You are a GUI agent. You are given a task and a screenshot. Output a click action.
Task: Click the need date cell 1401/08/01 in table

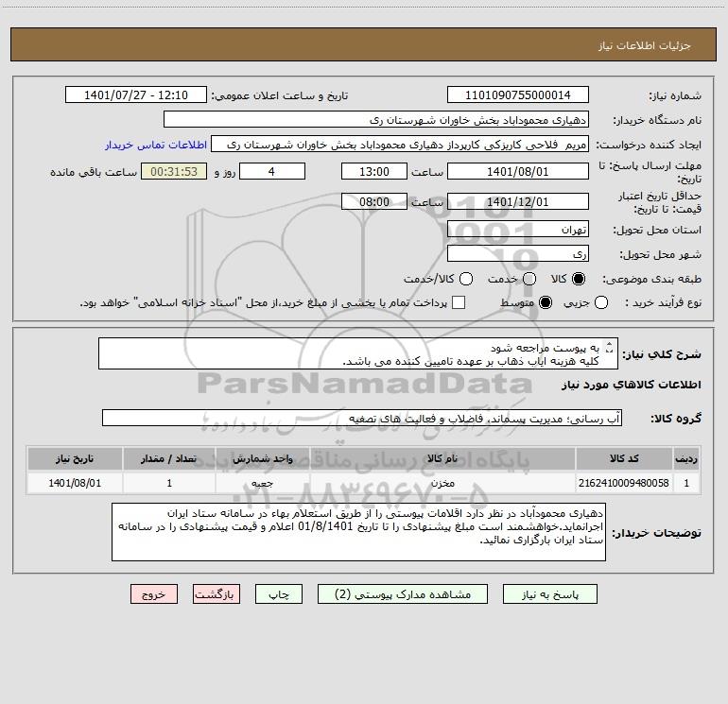tap(75, 483)
